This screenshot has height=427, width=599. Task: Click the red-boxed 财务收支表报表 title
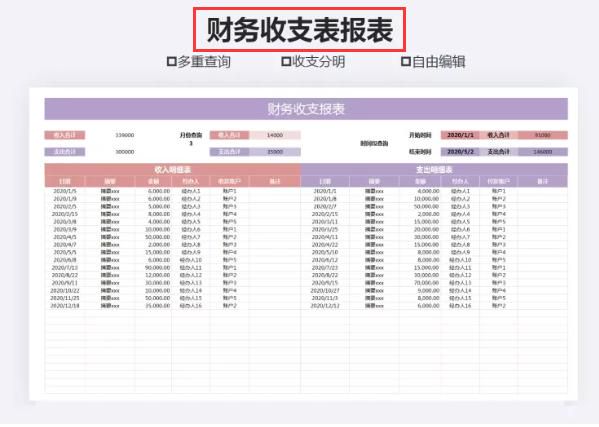pyautogui.click(x=300, y=30)
